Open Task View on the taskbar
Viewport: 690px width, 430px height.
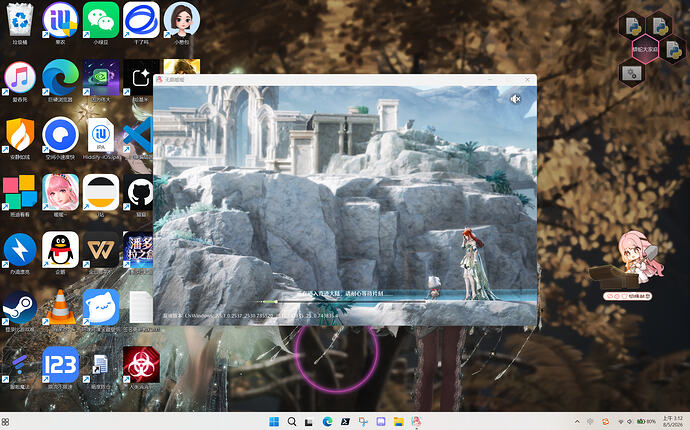tap(309, 422)
